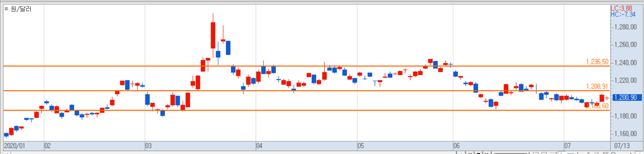644x154 pixels.
Task: Click the 1,160,00 price axis label
Action: [625, 134]
